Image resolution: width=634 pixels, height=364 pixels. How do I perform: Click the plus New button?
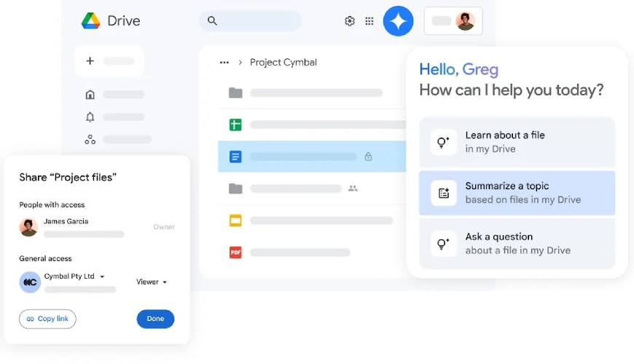coord(109,61)
